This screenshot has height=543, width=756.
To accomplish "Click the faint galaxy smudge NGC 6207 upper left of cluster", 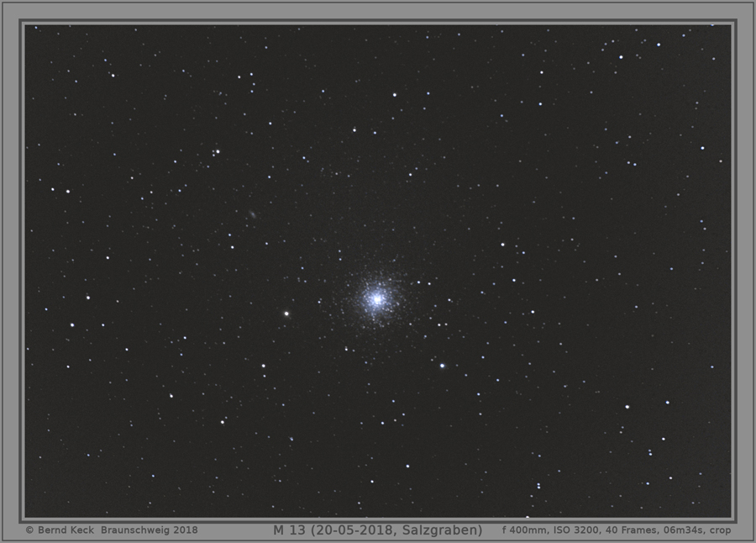I will [252, 214].
